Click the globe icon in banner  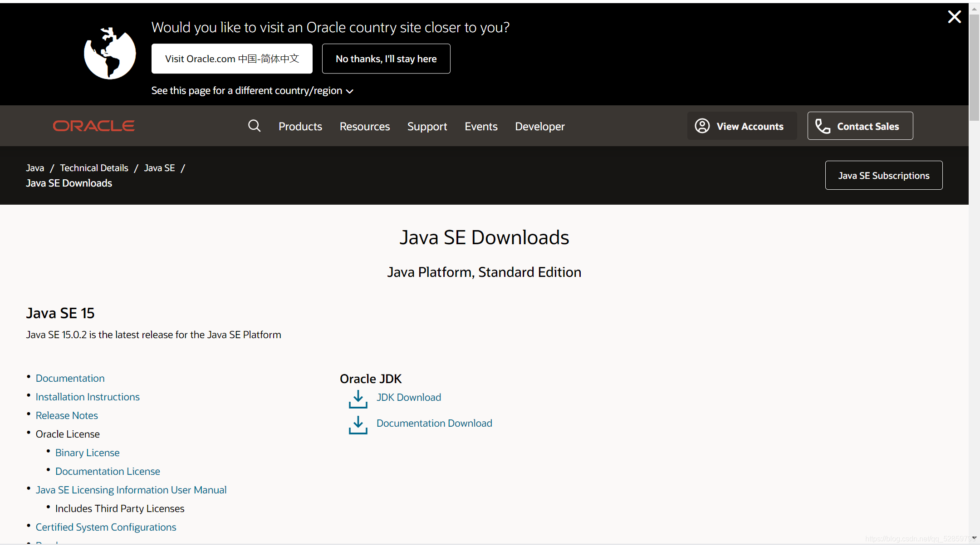point(110,54)
